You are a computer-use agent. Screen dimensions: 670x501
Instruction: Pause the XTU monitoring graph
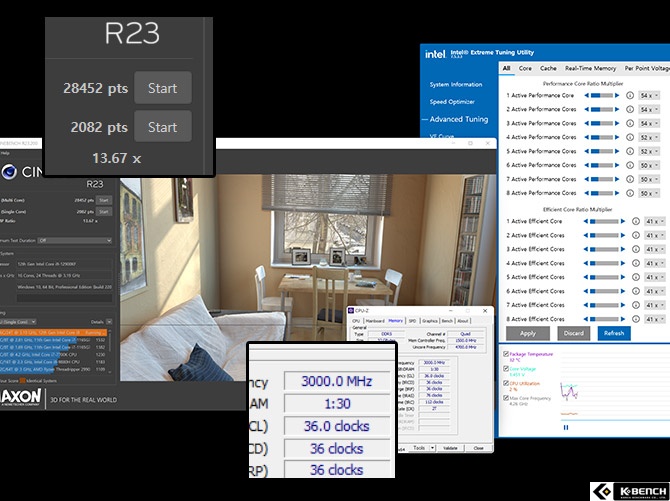pyautogui.click(x=566, y=427)
